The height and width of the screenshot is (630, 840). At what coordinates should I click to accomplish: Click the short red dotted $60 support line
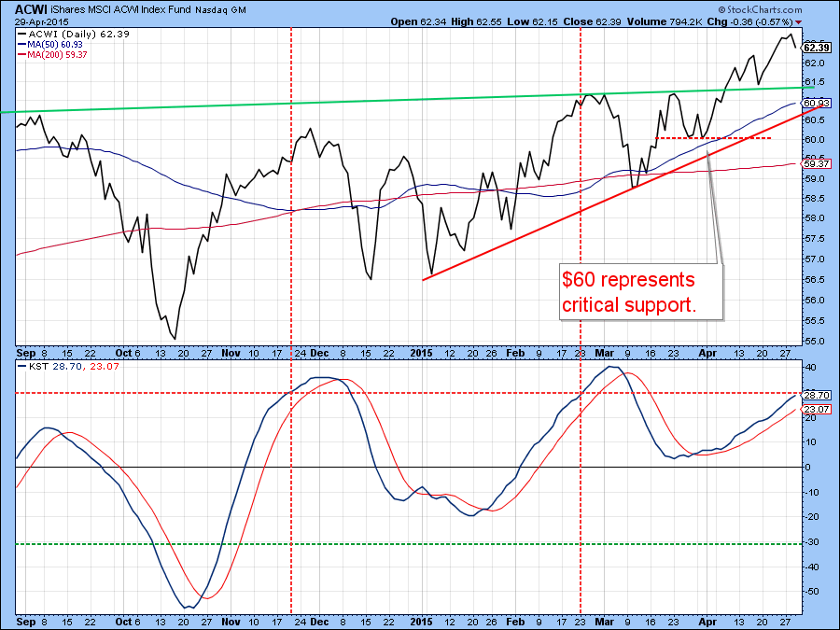pos(713,138)
